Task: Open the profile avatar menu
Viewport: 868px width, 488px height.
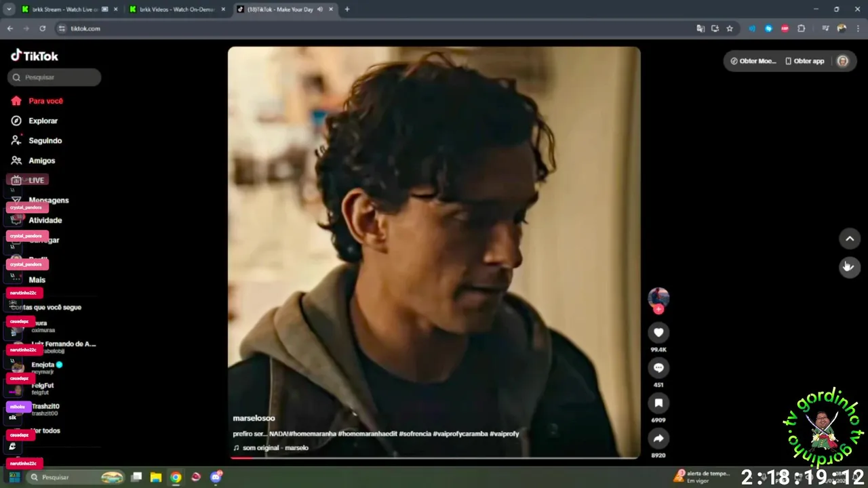Action: (842, 61)
